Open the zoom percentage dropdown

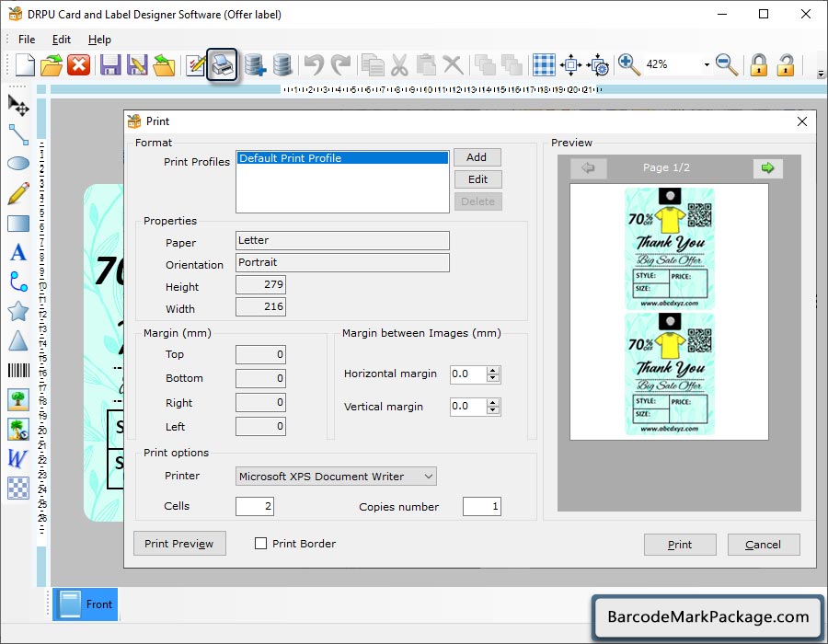707,65
